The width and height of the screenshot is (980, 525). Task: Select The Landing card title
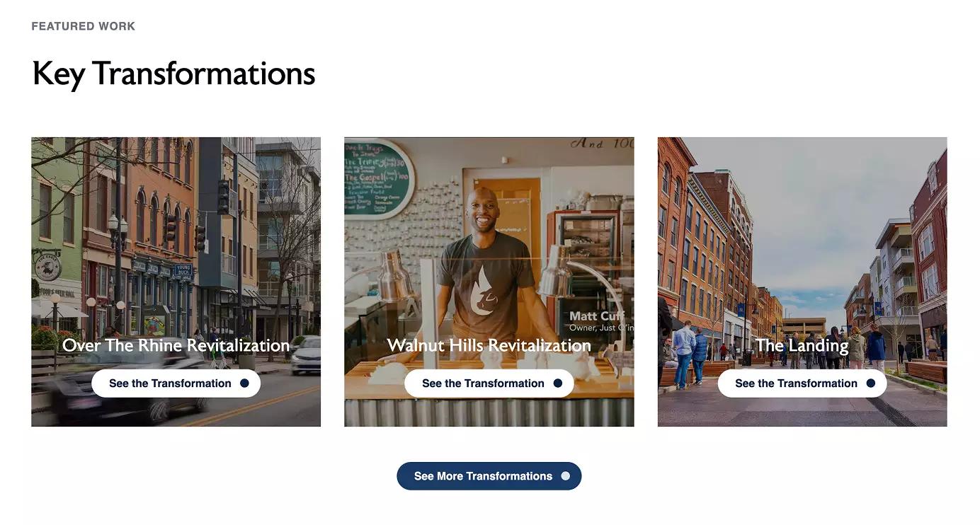pyautogui.click(x=802, y=345)
